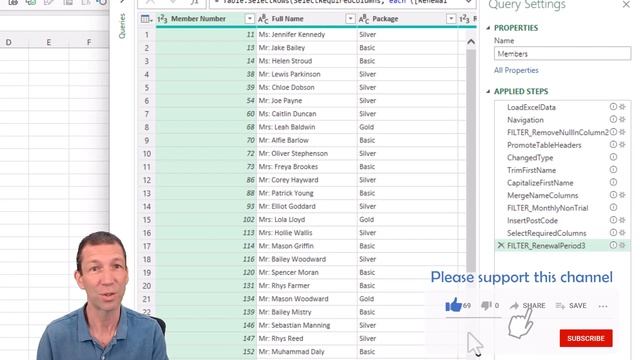Select the Navigation applied step
This screenshot has width=640, height=360.
[525, 120]
